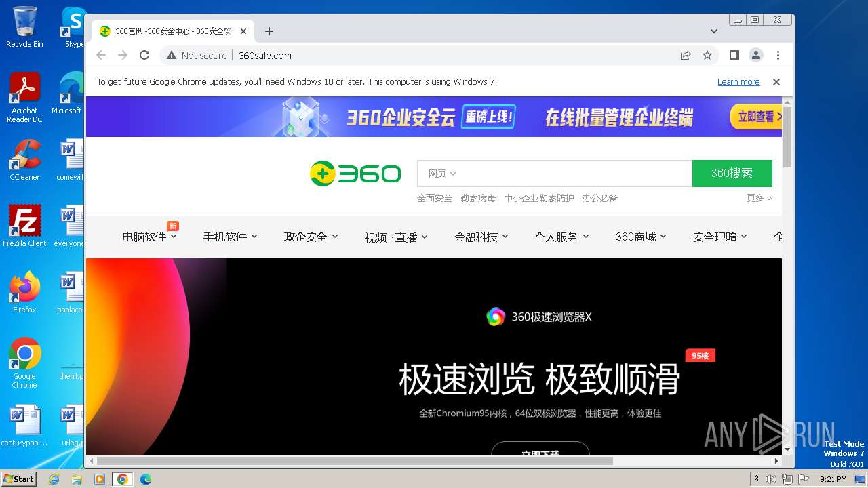Expand the 360商城 menu
Viewport: 868px width, 488px height.
(641, 237)
